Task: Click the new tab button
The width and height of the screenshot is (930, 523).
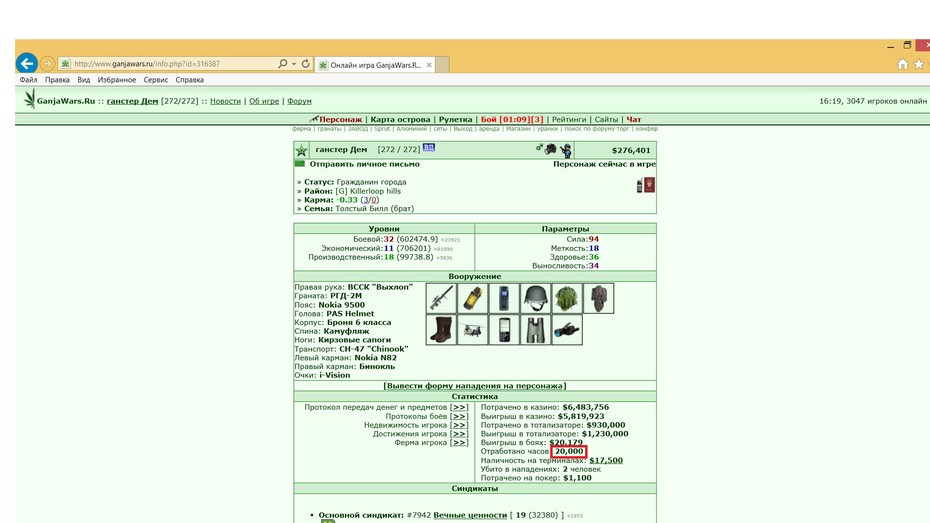Action: pos(443,65)
